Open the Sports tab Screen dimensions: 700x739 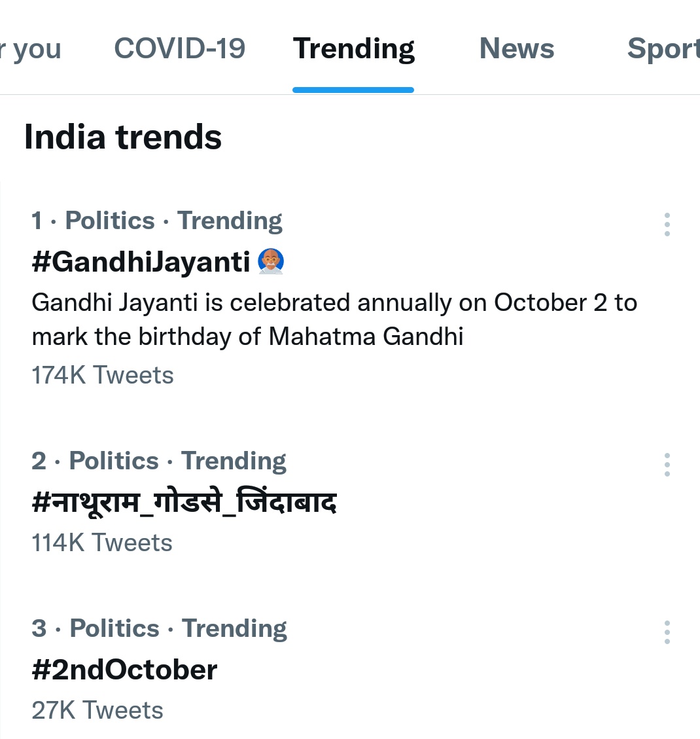pyautogui.click(x=663, y=49)
